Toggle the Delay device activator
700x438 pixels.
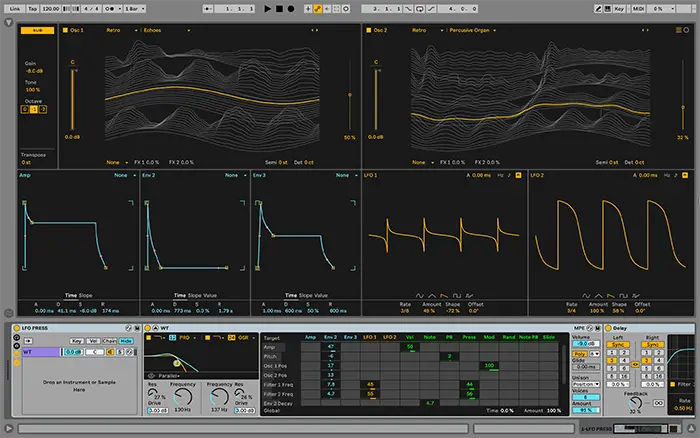[x=608, y=328]
